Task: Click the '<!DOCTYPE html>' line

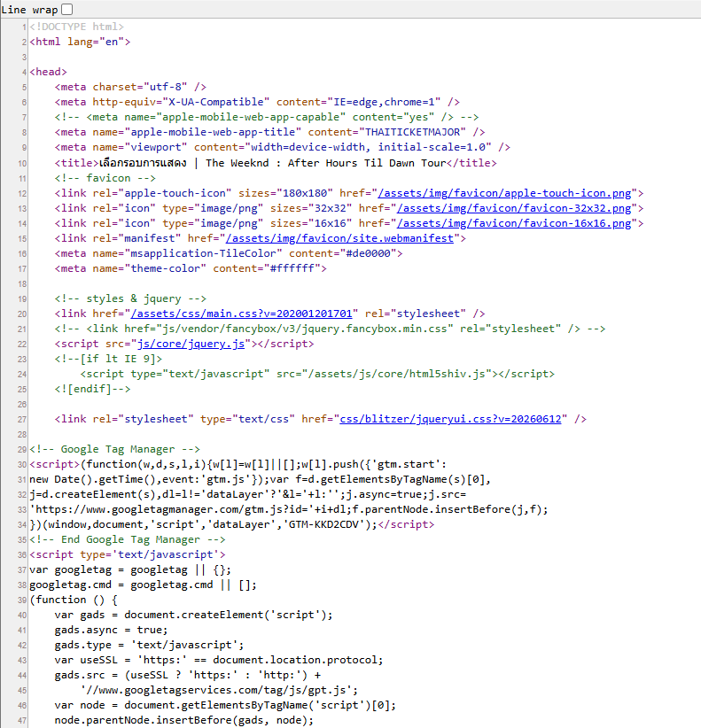Action: [76, 27]
